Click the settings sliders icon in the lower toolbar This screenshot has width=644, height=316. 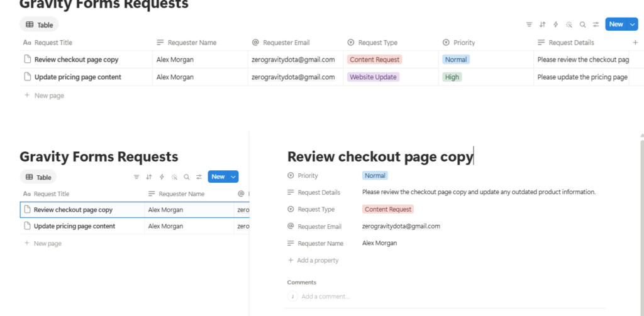pyautogui.click(x=199, y=177)
